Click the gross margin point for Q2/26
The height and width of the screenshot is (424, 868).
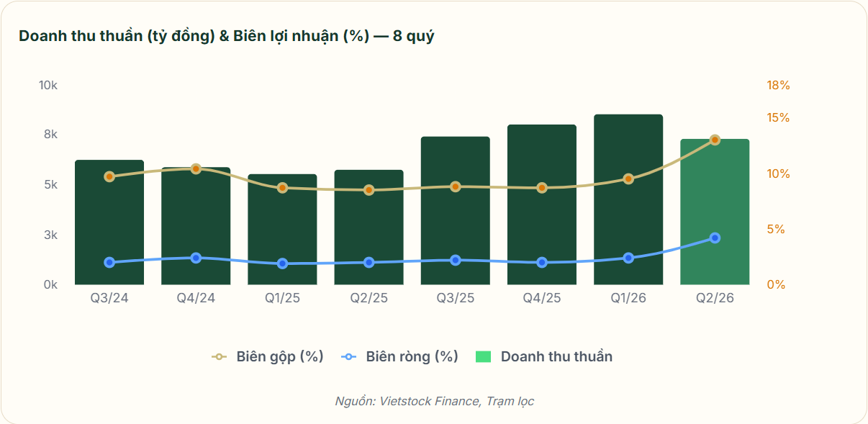click(715, 140)
